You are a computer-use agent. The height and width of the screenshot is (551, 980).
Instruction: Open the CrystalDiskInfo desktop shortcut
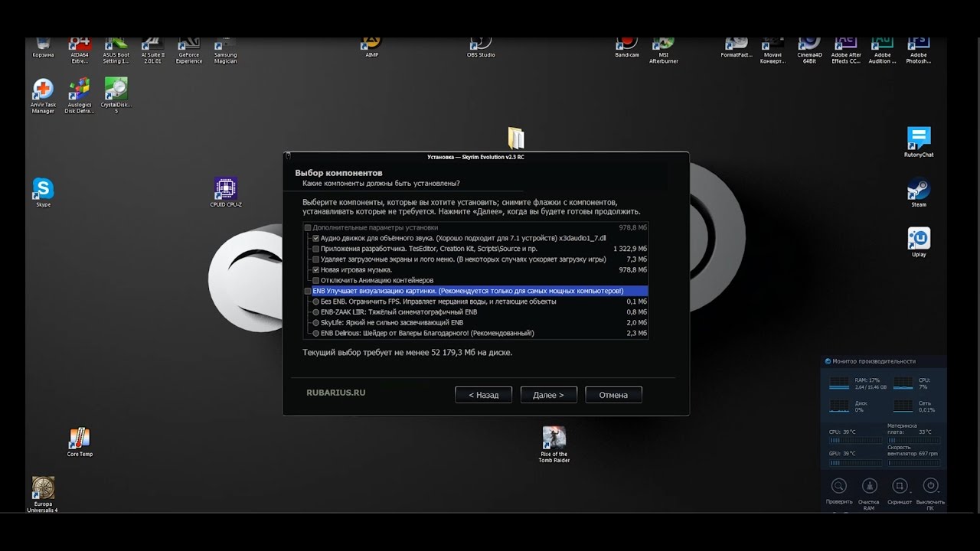point(116,96)
